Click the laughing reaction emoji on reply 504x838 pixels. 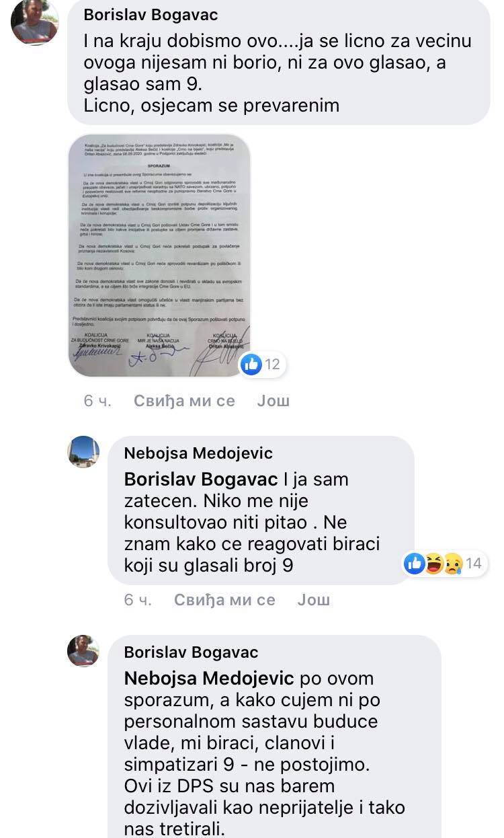pos(434,564)
